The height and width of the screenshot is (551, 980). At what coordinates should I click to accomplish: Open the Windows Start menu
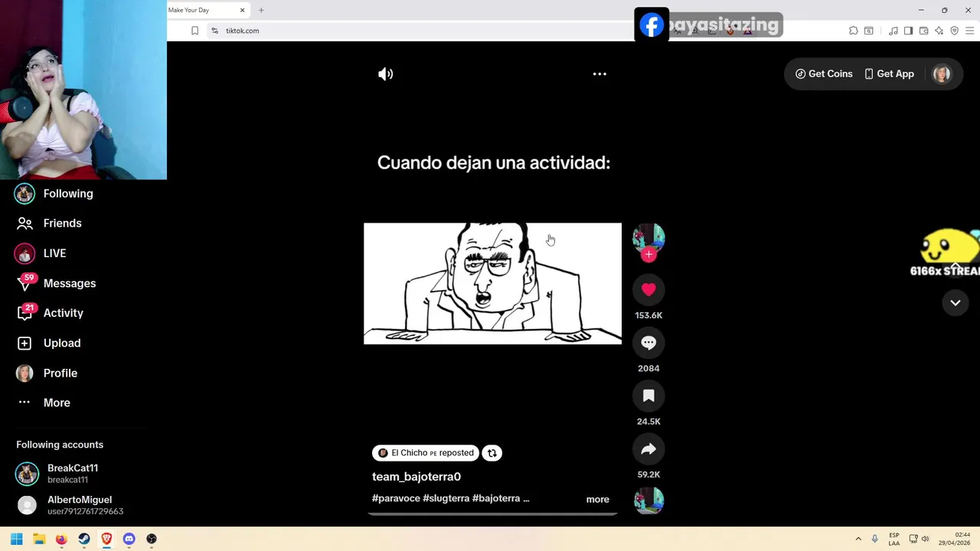16,539
